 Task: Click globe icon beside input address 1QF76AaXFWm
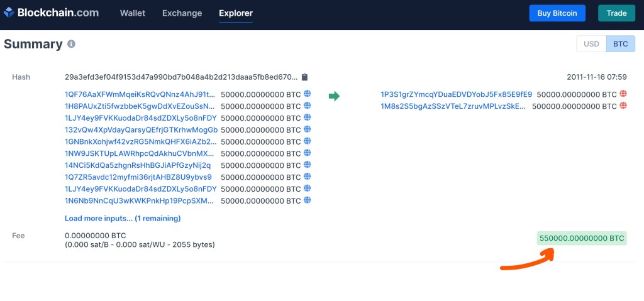tap(308, 94)
